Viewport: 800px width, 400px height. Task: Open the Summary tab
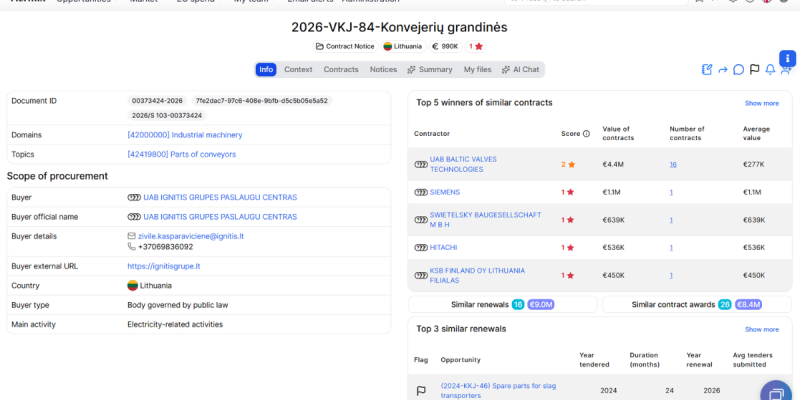430,69
